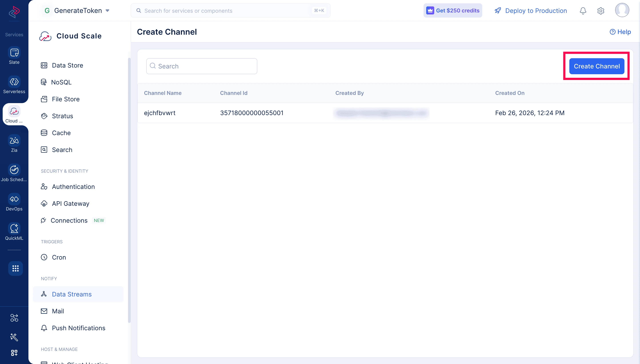Open Search component in sidebar
The height and width of the screenshot is (364, 640).
tap(78, 150)
